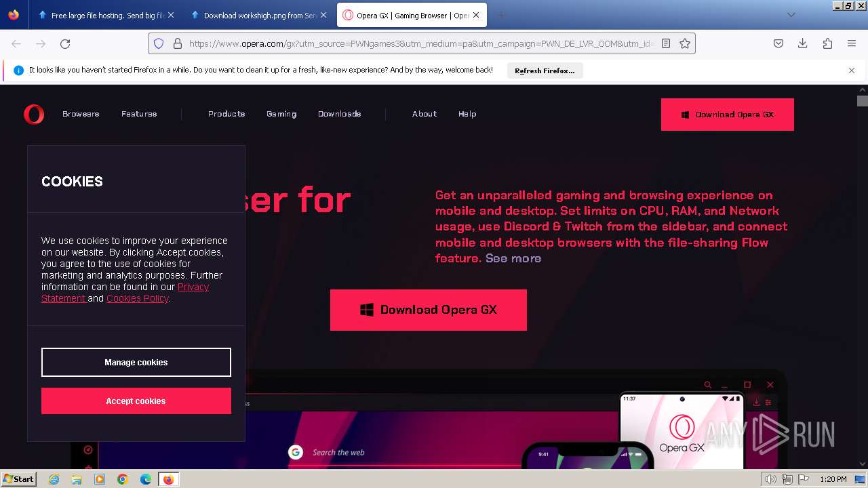Screen dimensions: 868x488
Task: Click the Firefox view icon in tab bar
Action: 14,15
